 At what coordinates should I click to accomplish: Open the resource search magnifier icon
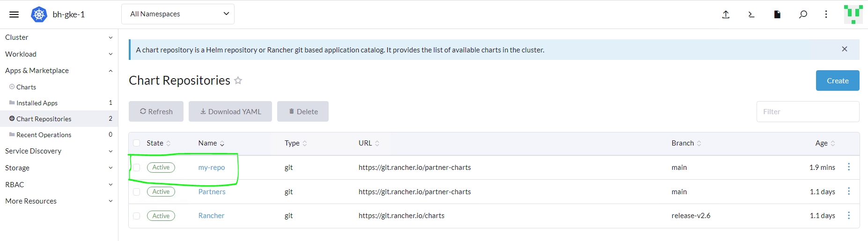point(803,15)
